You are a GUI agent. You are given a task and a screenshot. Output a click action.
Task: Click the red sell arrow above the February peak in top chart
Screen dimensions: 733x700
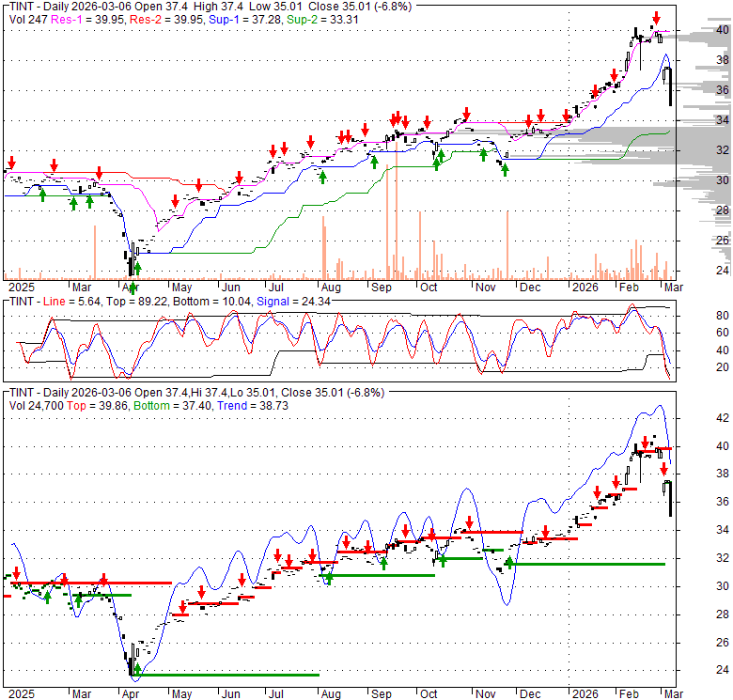[x=656, y=17]
